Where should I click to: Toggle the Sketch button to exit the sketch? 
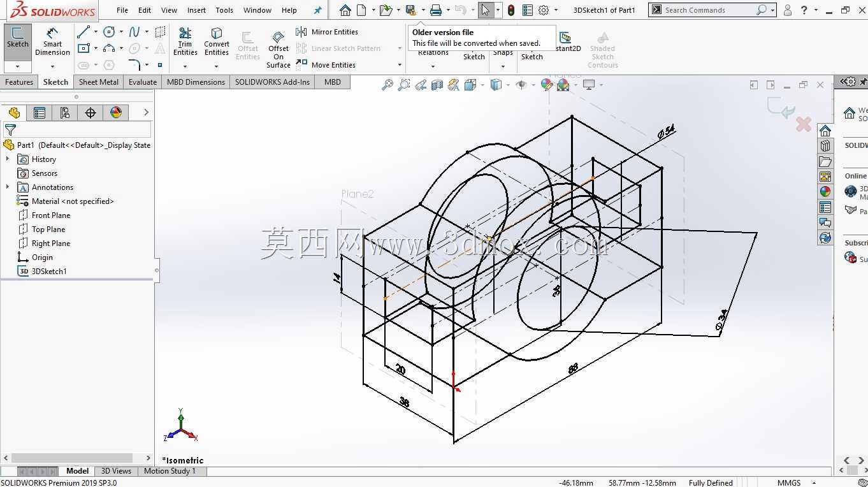point(18,41)
